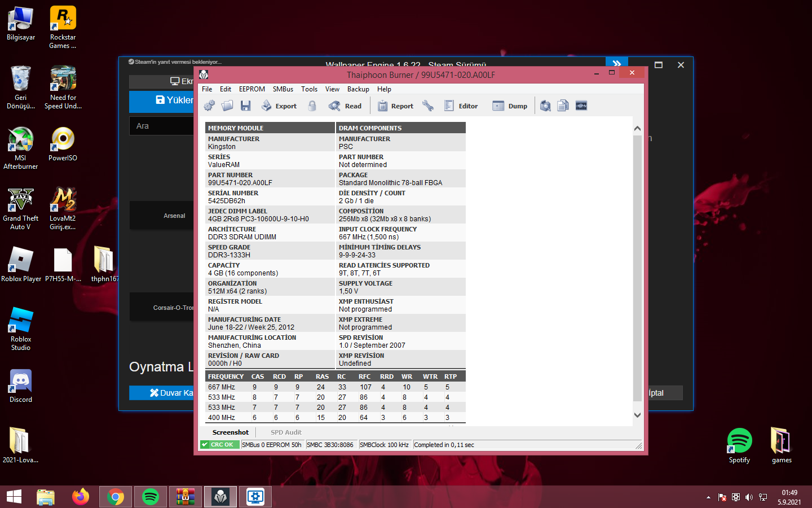
Task: Click the save floppy disk toolbar icon
Action: click(x=245, y=106)
